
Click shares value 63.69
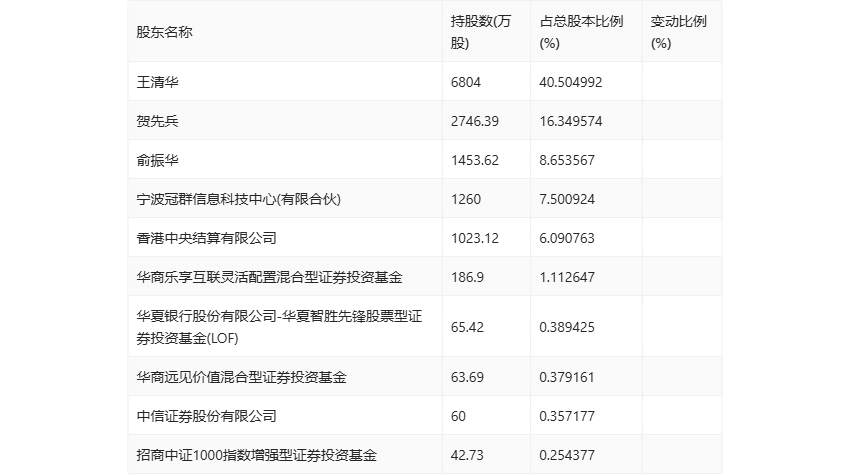click(x=467, y=377)
